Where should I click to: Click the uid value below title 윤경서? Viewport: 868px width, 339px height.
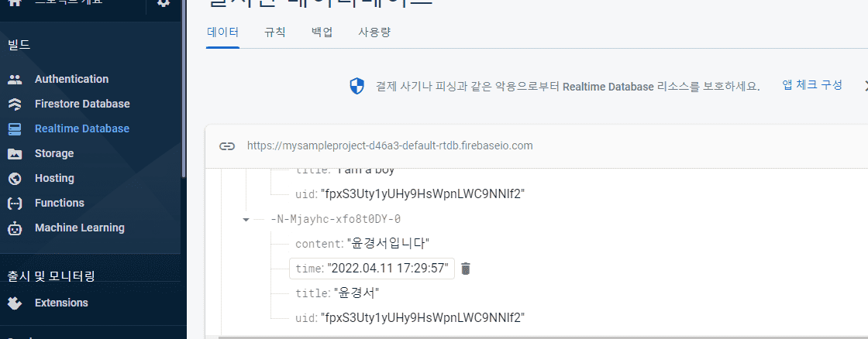[x=422, y=318]
